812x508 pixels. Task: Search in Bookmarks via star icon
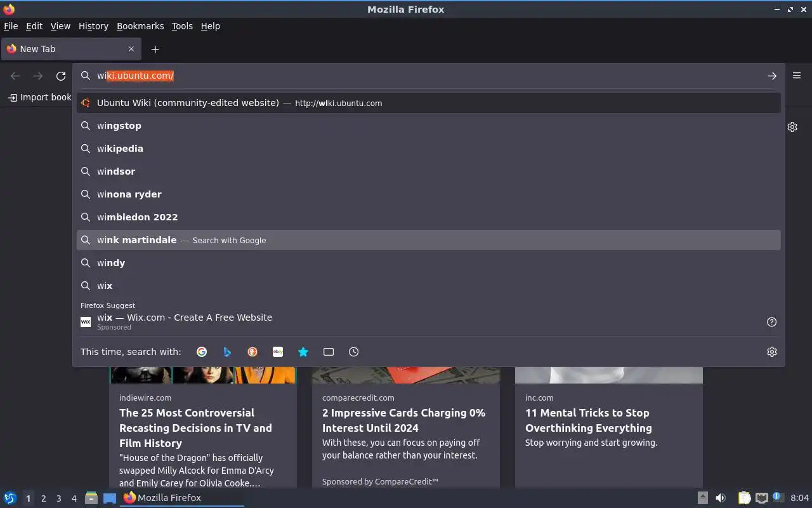click(x=303, y=352)
